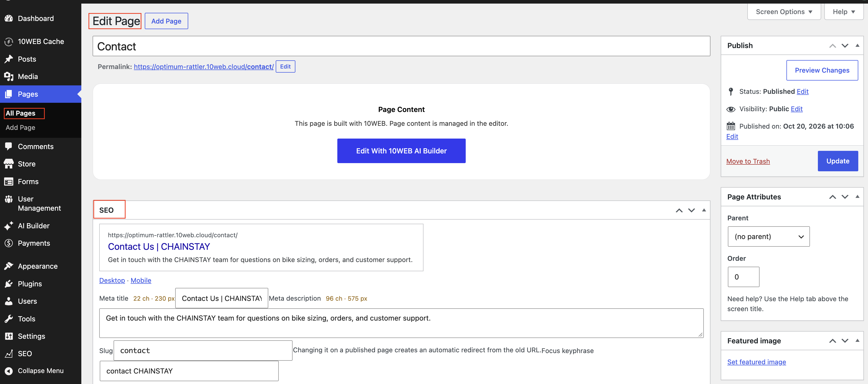
Task: Move the SEO panel up
Action: (x=679, y=210)
